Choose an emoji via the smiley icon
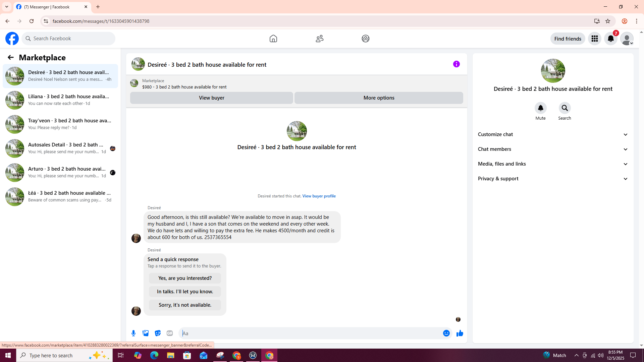The width and height of the screenshot is (644, 362). [446, 333]
